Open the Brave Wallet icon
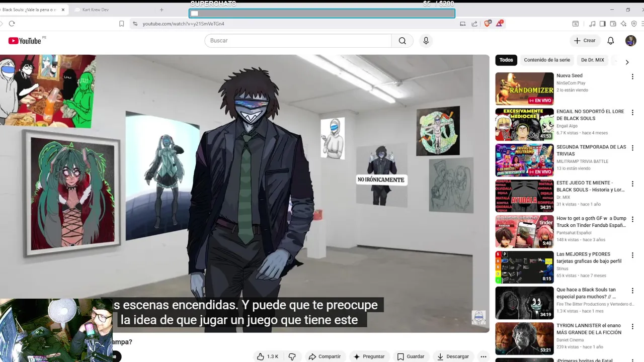This screenshot has width=644, height=362. [x=613, y=24]
